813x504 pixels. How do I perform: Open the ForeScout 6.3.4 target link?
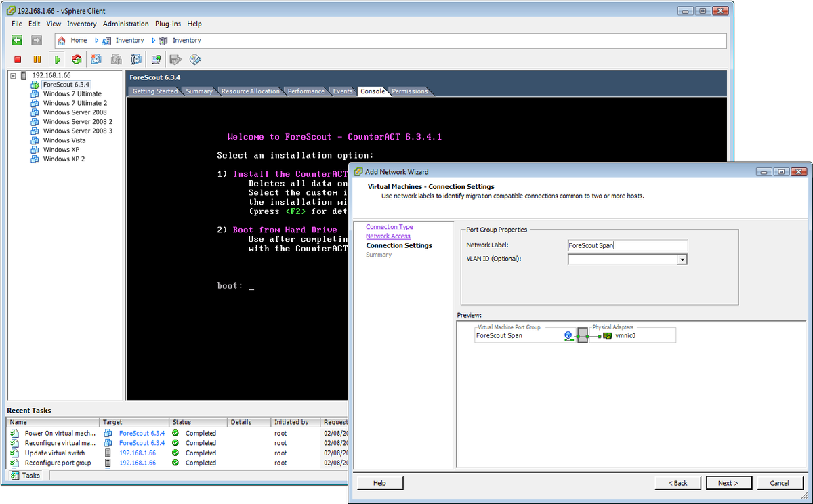[142, 432]
